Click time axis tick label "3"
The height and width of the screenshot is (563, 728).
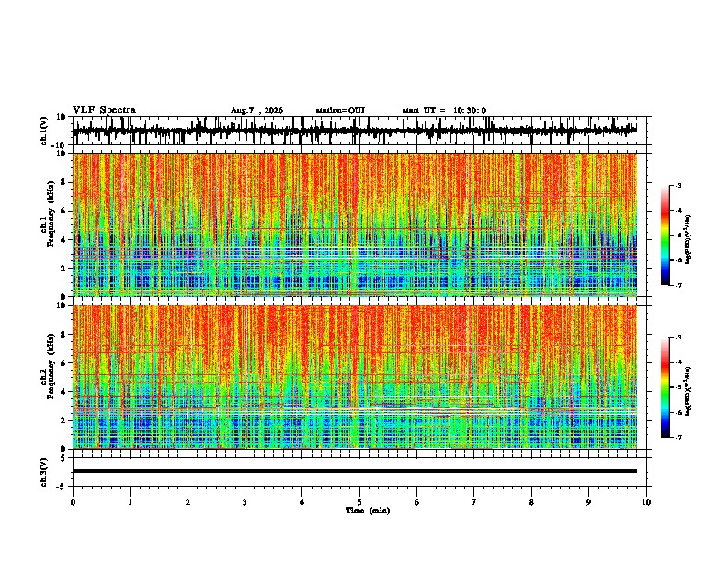pos(245,502)
